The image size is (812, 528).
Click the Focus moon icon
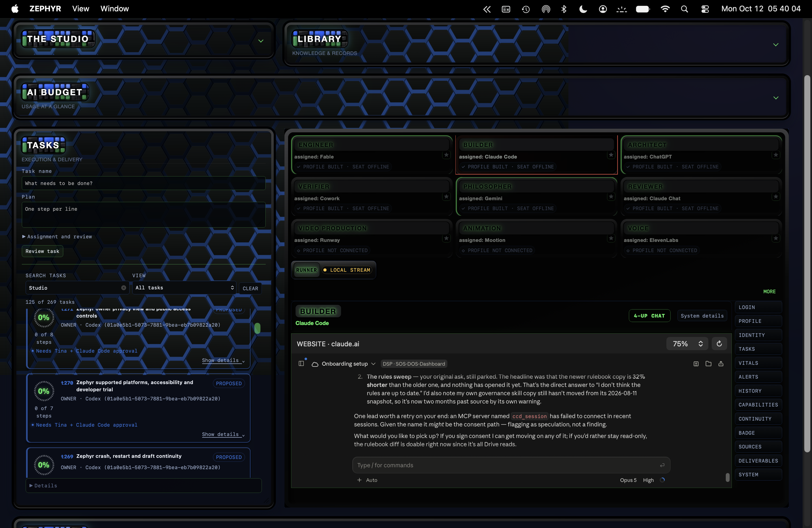point(583,9)
